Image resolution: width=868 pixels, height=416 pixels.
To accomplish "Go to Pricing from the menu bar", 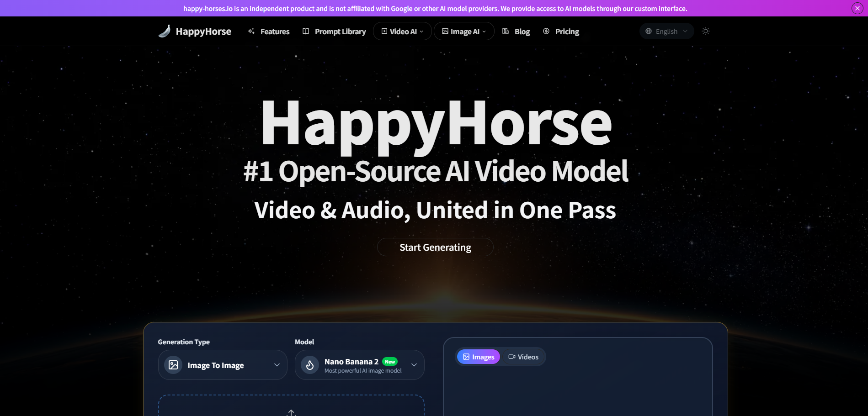I will (x=567, y=31).
